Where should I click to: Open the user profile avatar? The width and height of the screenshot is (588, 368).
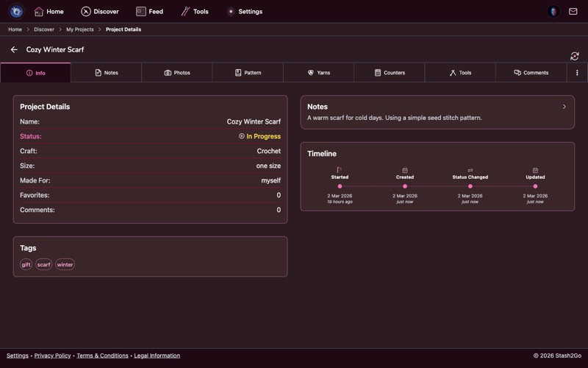click(x=553, y=11)
